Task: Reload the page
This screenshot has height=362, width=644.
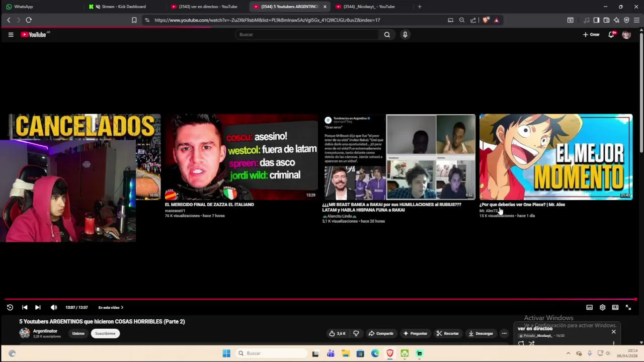Action: tap(29, 20)
